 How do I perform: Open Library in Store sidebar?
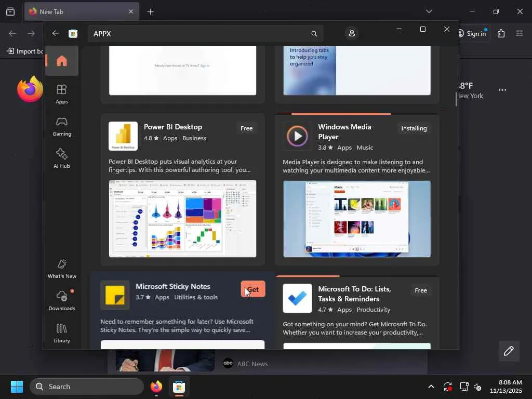[62, 333]
